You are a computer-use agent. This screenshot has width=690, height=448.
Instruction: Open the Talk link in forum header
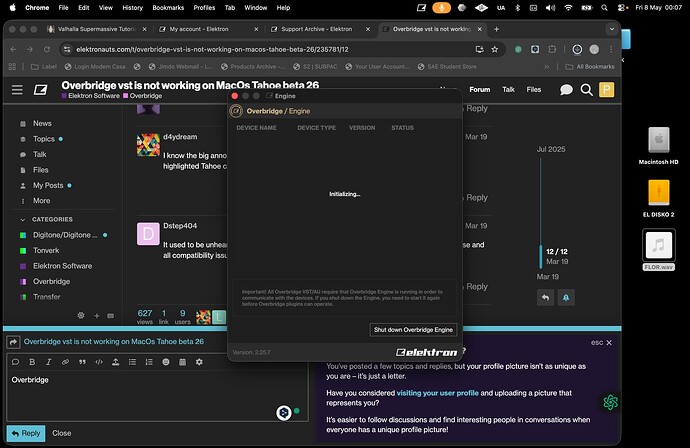coord(508,89)
